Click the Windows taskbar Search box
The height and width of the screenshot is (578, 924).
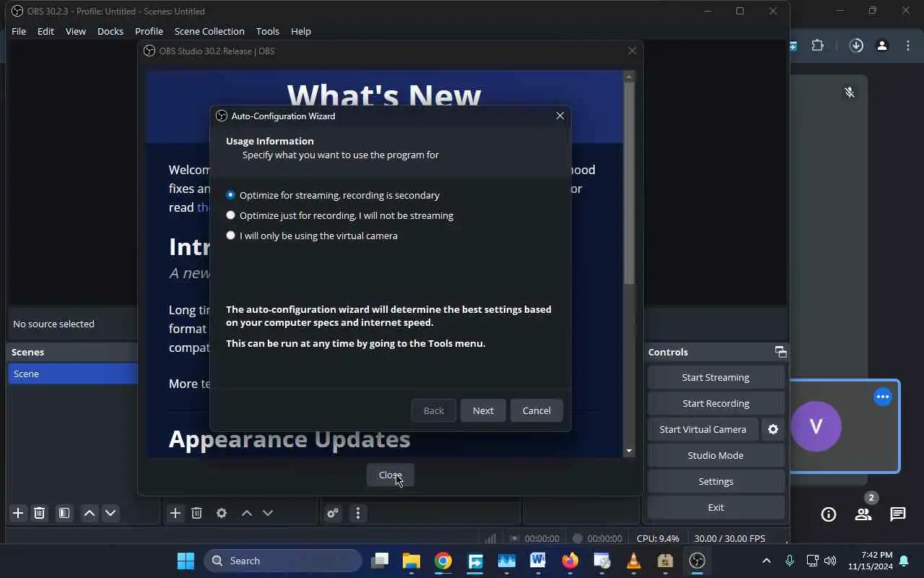(283, 561)
